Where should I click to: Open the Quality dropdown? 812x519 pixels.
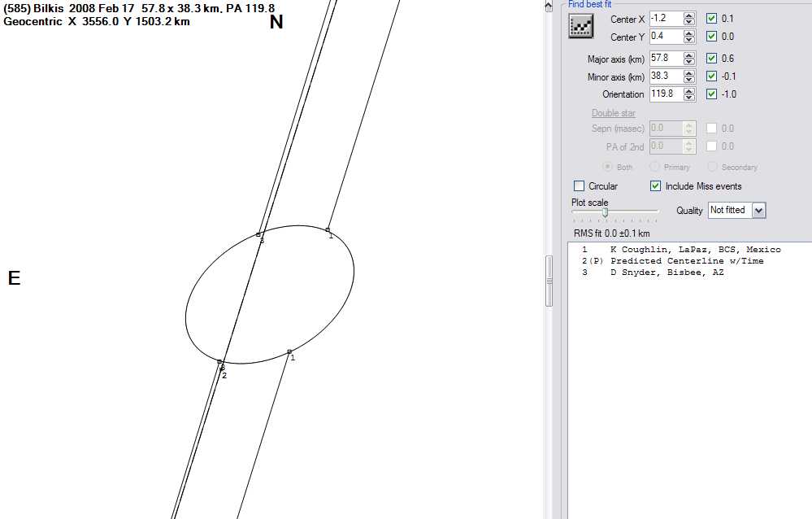click(758, 211)
